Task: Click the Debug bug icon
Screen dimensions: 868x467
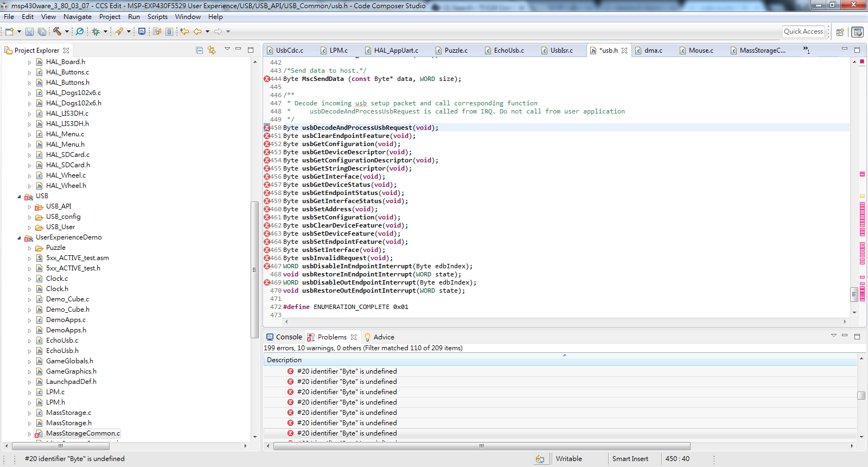Action: coord(95,31)
